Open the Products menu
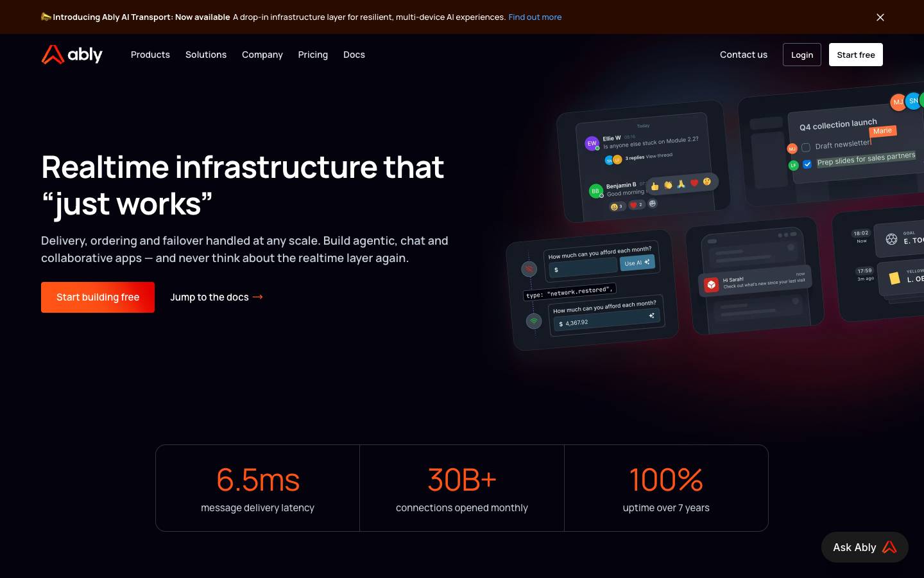The image size is (924, 578). [x=150, y=55]
